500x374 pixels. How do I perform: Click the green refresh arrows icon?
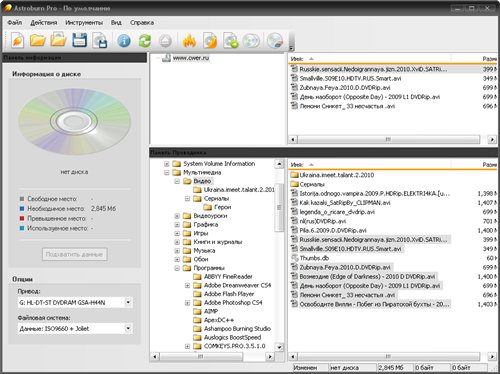(x=145, y=41)
